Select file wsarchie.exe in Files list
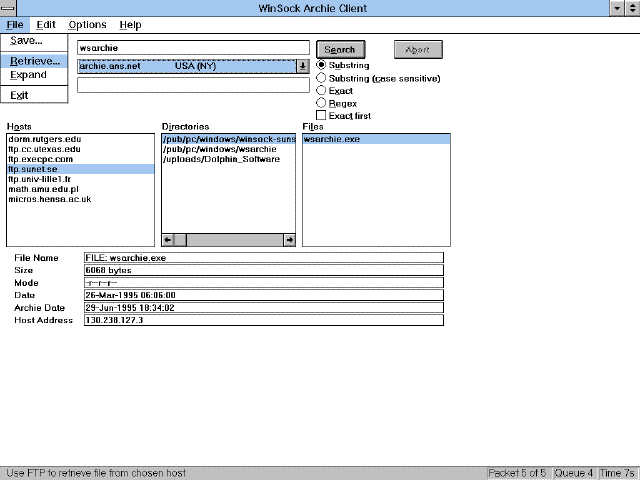The width and height of the screenshot is (640, 480). 376,139
